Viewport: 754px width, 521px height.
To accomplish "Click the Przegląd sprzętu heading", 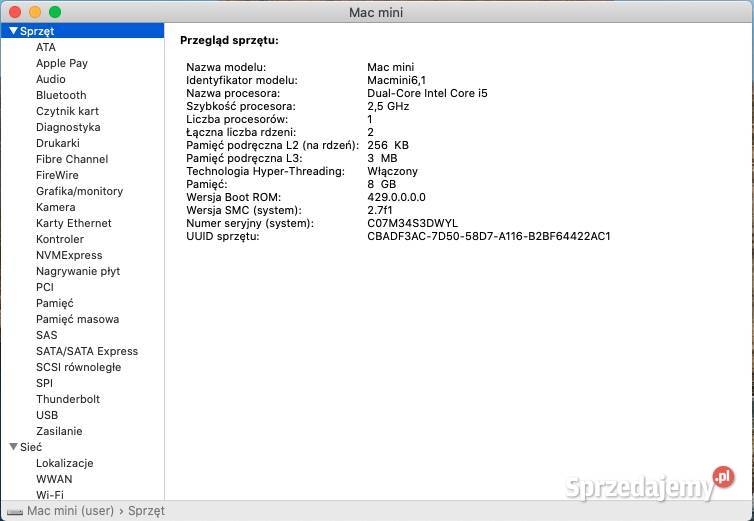I will point(229,40).
